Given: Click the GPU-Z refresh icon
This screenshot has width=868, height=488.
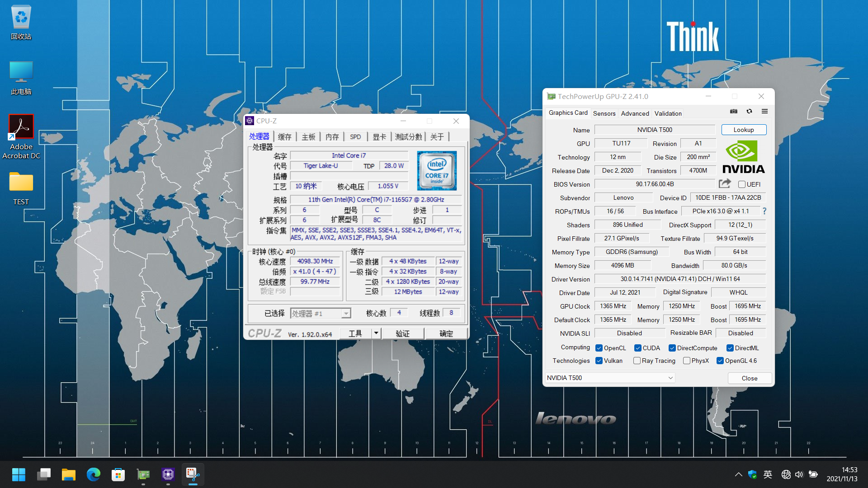Looking at the screenshot, I should [749, 112].
